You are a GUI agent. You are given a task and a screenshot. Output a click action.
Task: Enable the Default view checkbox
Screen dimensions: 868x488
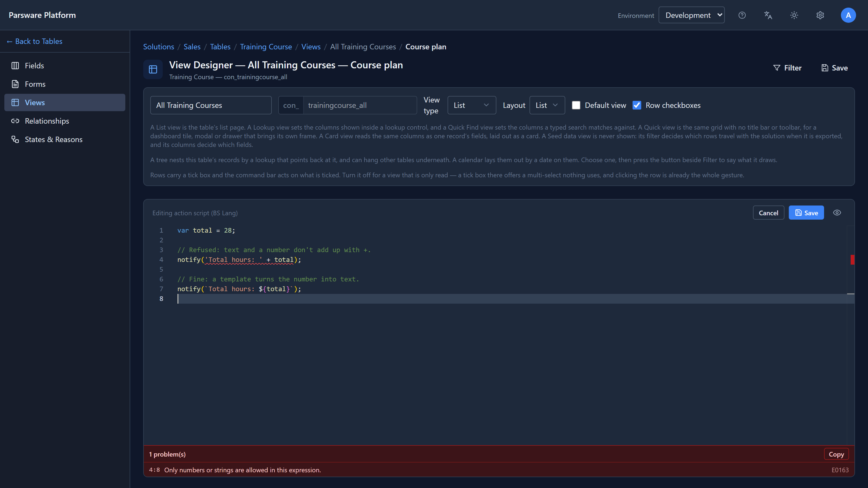[576, 105]
